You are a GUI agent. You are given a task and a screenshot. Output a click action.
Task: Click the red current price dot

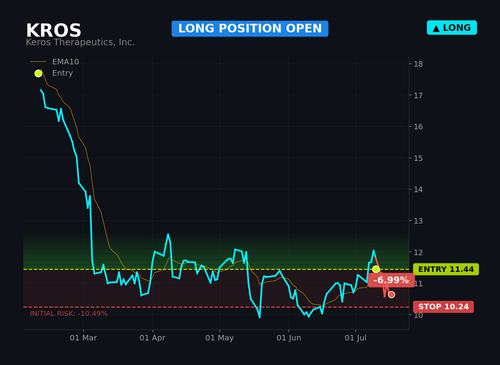[392, 295]
